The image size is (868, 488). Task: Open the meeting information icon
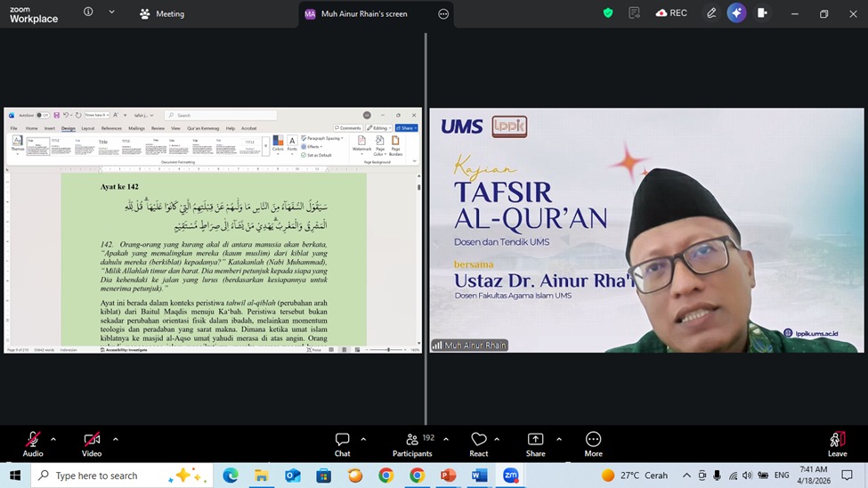(88, 12)
